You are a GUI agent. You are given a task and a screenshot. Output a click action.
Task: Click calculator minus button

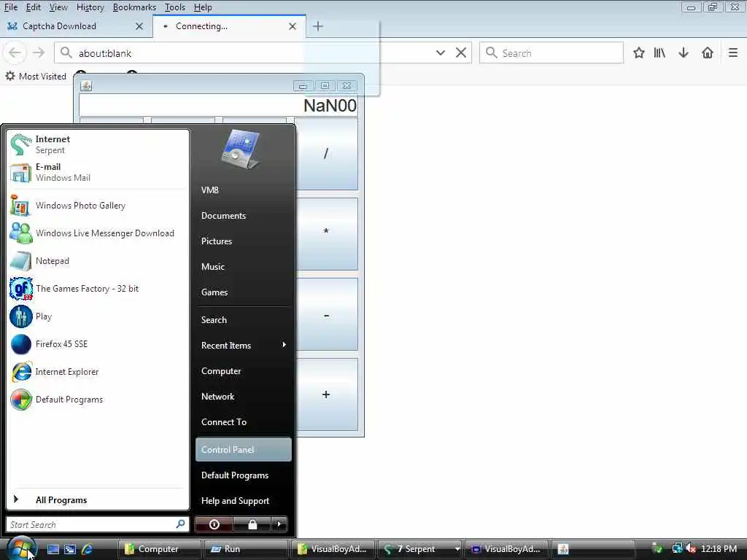(x=326, y=314)
